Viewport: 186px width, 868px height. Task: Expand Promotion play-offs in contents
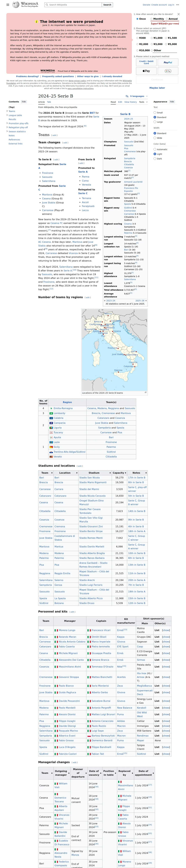[x=7, y=123]
